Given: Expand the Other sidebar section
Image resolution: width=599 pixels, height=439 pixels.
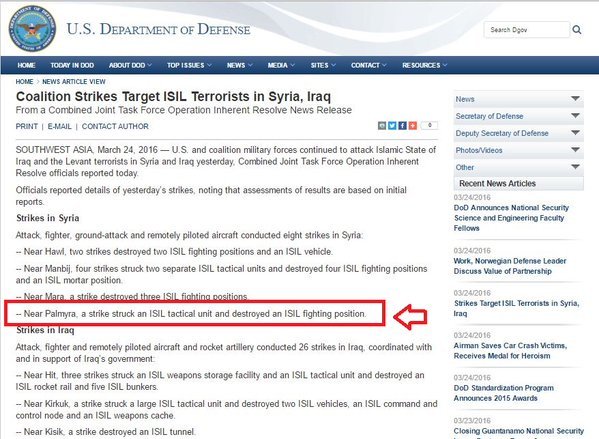Looking at the screenshot, I should 518,167.
